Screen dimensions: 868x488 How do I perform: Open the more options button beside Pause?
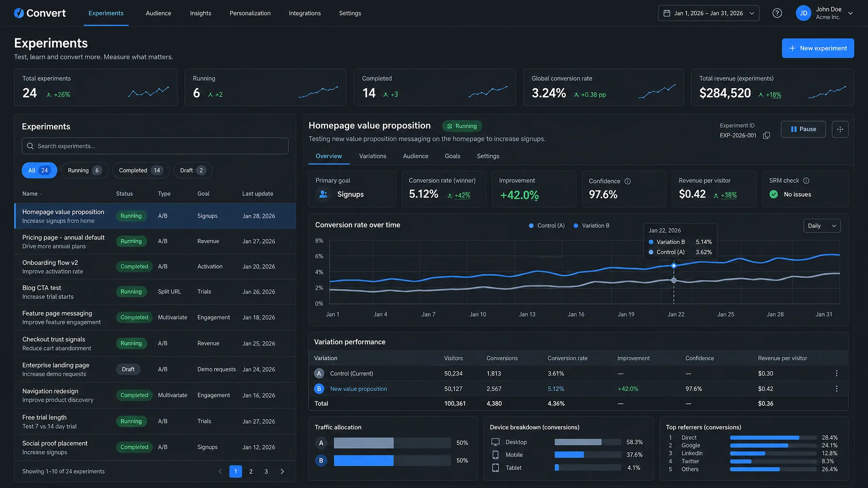click(x=840, y=129)
